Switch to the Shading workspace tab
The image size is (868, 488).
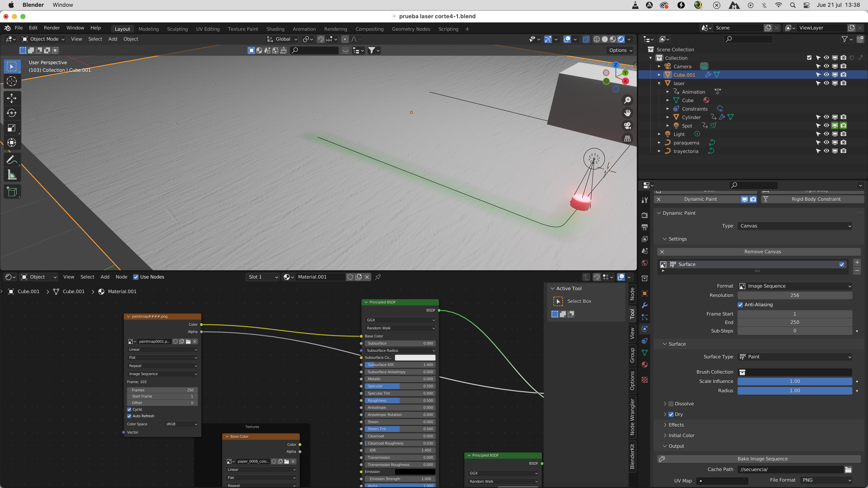point(275,29)
